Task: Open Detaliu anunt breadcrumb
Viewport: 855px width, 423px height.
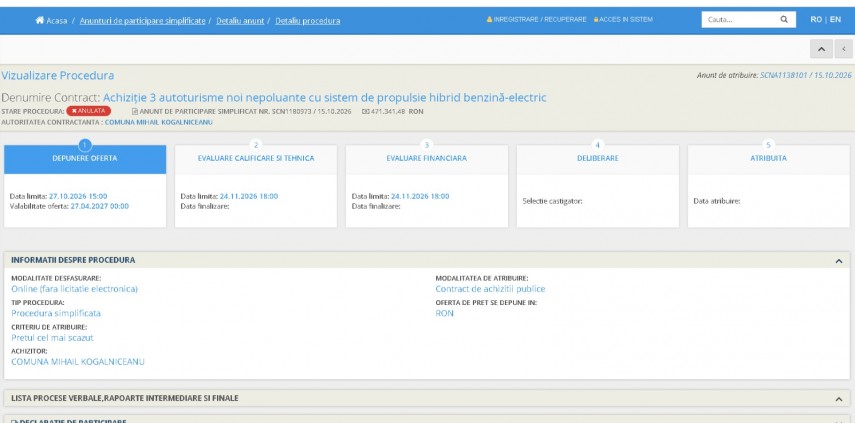Action: coord(240,21)
